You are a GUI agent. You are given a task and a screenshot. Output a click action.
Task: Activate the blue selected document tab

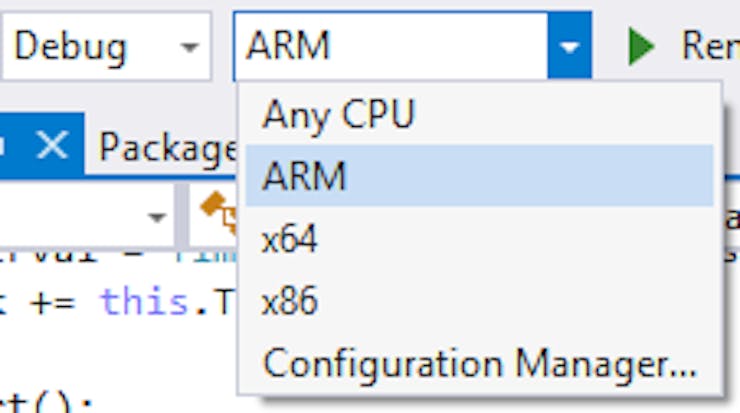(42, 144)
